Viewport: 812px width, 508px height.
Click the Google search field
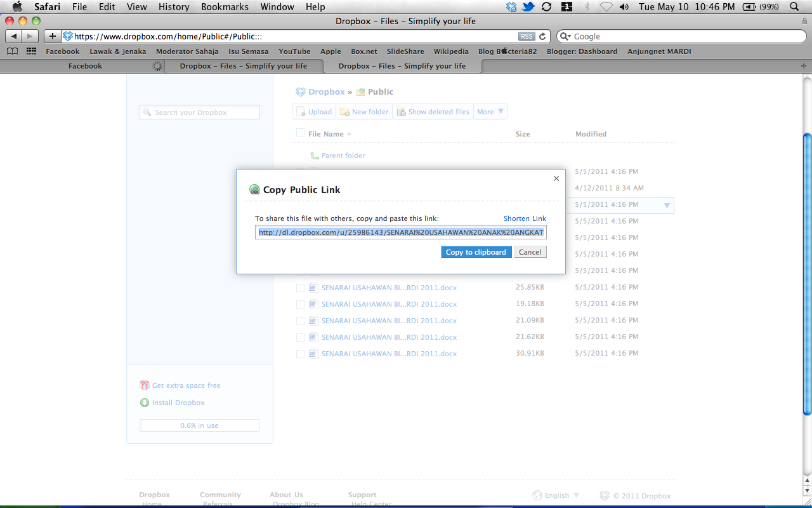click(680, 36)
